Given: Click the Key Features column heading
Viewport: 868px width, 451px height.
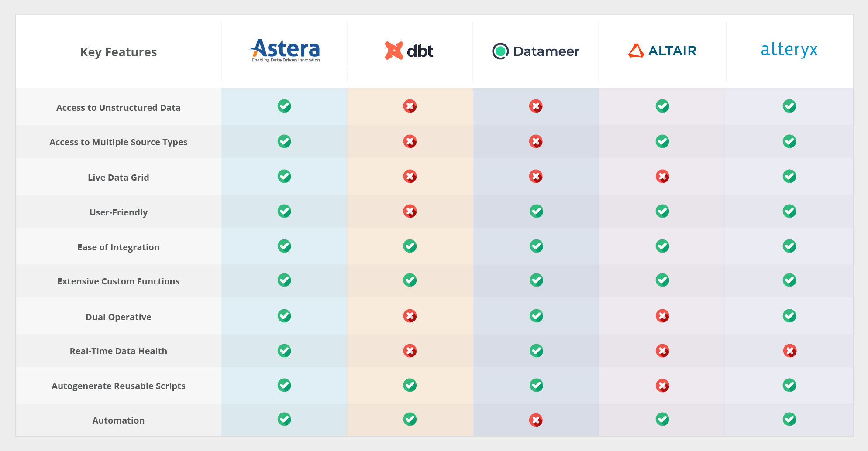Looking at the screenshot, I should 118,52.
